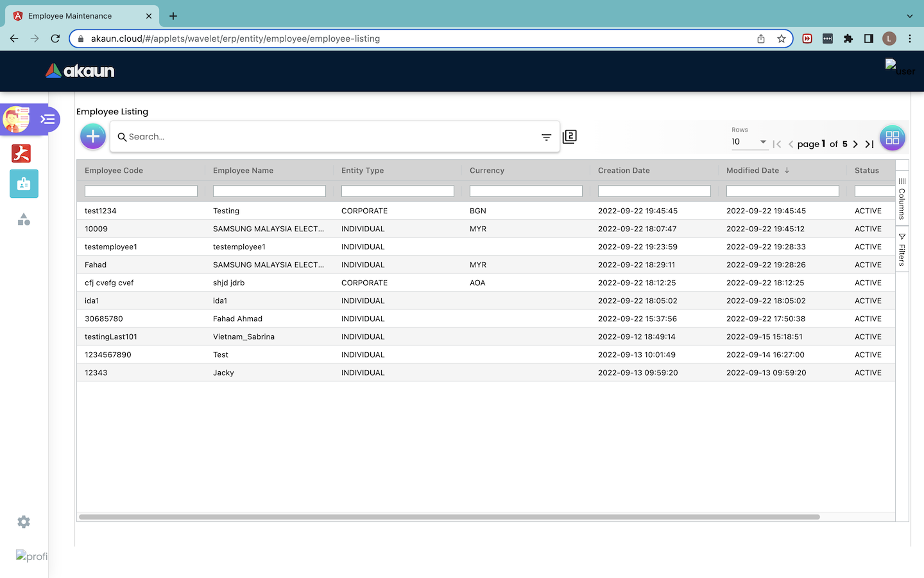
Task: Expand the Rows per page dropdown
Action: [749, 142]
